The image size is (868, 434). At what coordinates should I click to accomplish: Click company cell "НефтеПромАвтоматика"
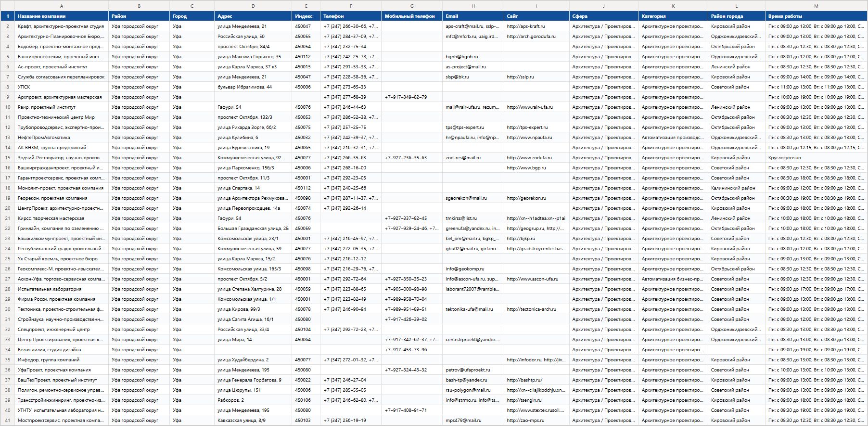coord(62,137)
